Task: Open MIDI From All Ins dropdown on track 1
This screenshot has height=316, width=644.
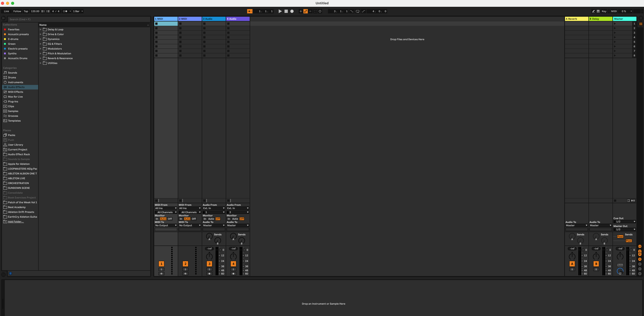Action: (x=166, y=208)
